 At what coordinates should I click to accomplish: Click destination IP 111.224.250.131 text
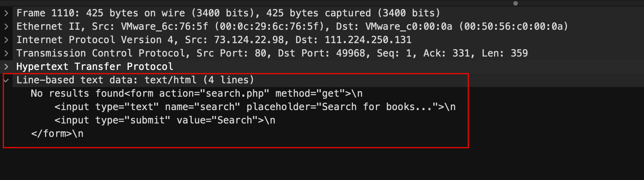[x=368, y=40]
